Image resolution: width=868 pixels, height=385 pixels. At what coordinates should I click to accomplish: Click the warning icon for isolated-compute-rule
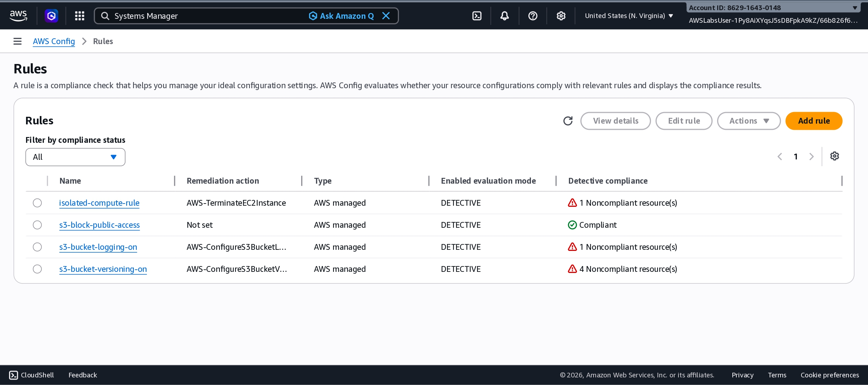(572, 203)
